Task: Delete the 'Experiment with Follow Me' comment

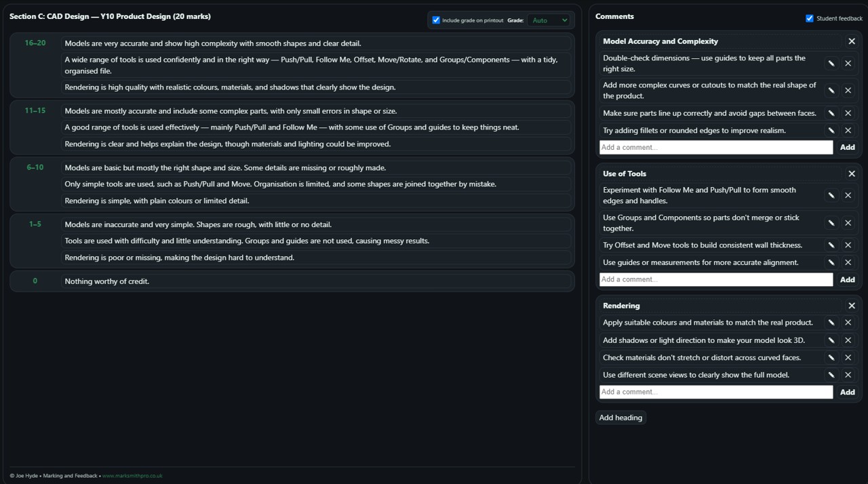Action: 848,195
